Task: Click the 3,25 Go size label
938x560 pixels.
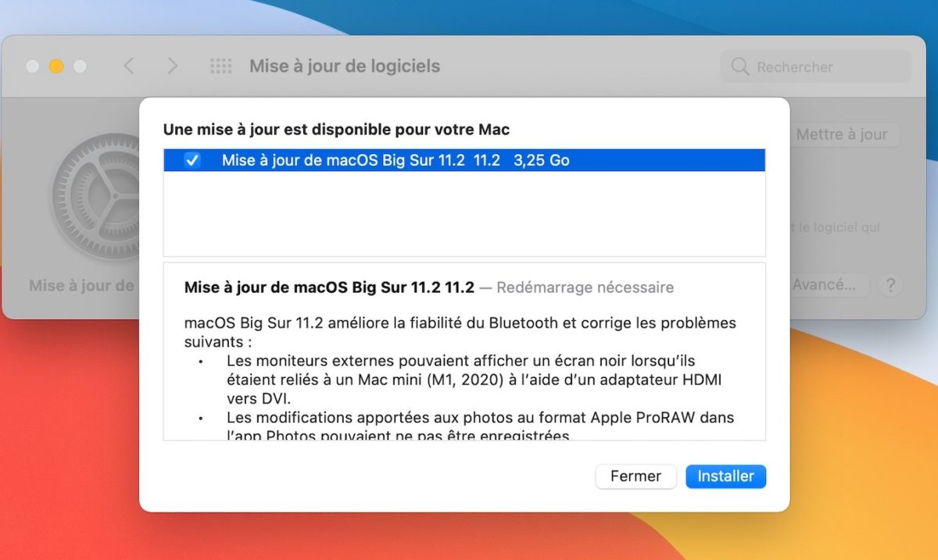Action: [x=543, y=161]
